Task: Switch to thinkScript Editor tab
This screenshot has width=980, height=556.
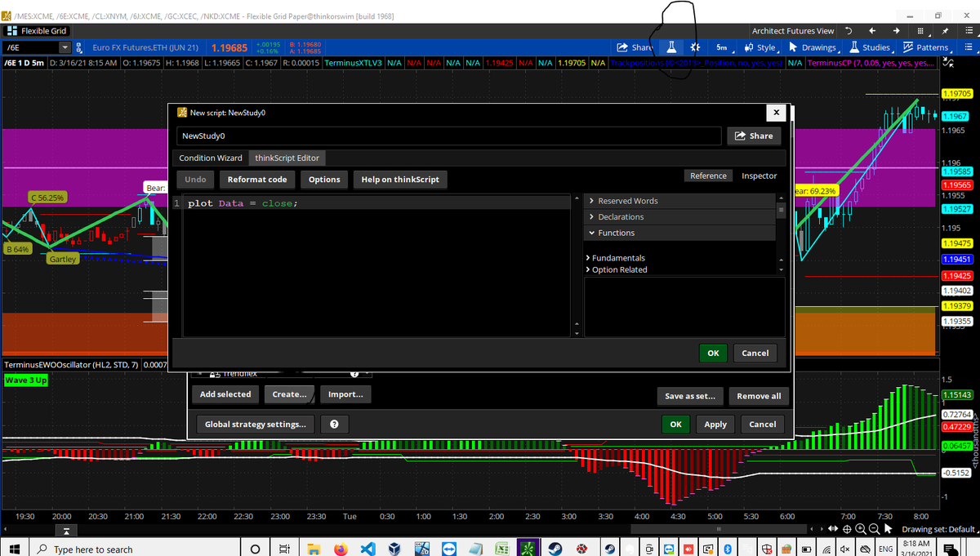Action: tap(288, 158)
